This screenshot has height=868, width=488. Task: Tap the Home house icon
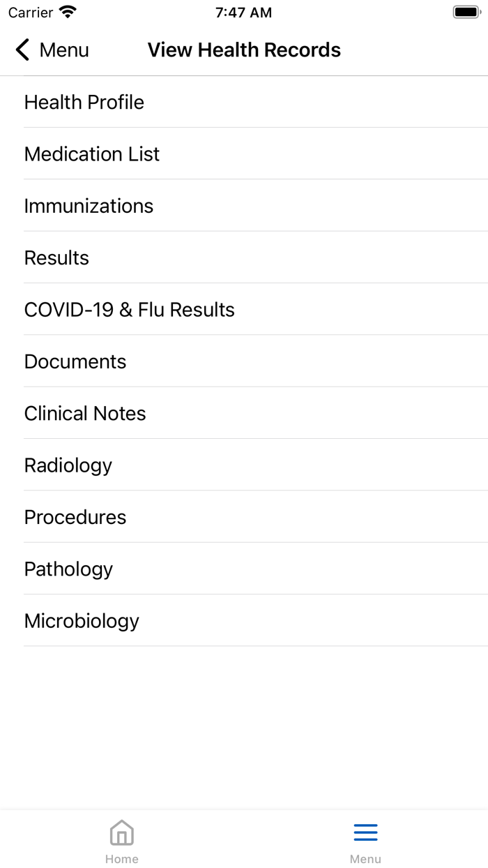tap(122, 832)
